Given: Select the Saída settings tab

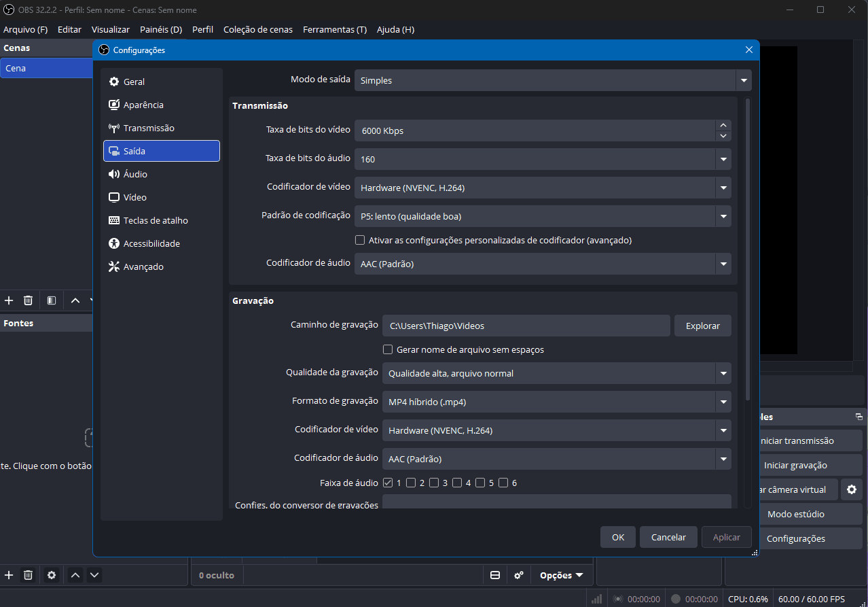Looking at the screenshot, I should (162, 151).
